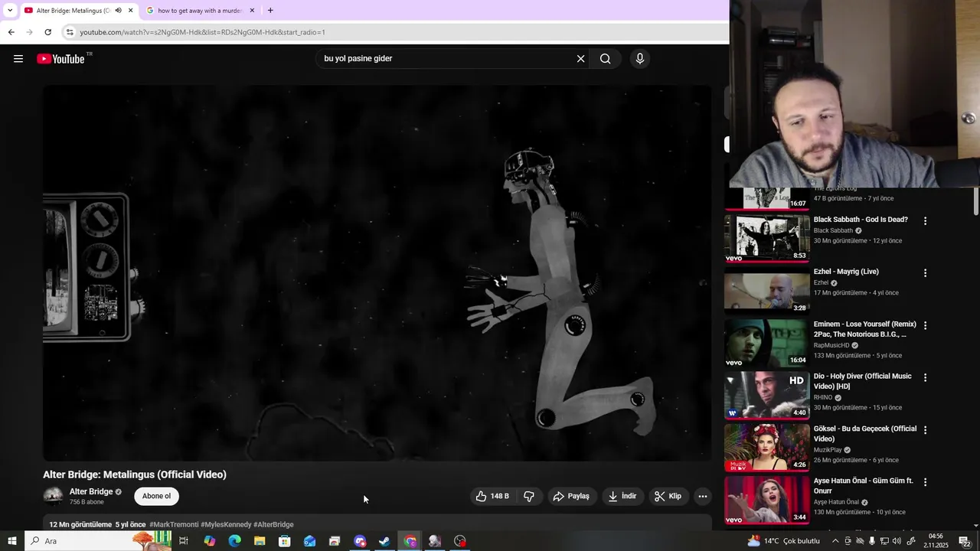
Task: Open Steam from taskbar
Action: coord(384,541)
